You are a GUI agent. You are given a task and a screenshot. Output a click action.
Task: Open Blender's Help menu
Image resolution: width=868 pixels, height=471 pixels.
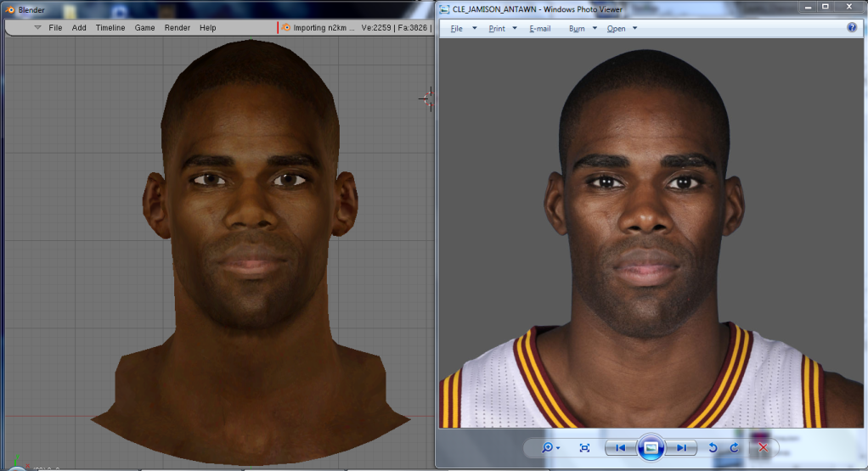[x=207, y=28]
